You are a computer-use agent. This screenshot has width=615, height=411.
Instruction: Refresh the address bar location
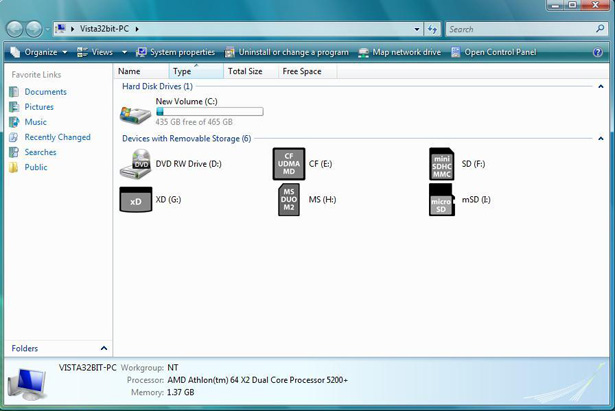(x=432, y=29)
